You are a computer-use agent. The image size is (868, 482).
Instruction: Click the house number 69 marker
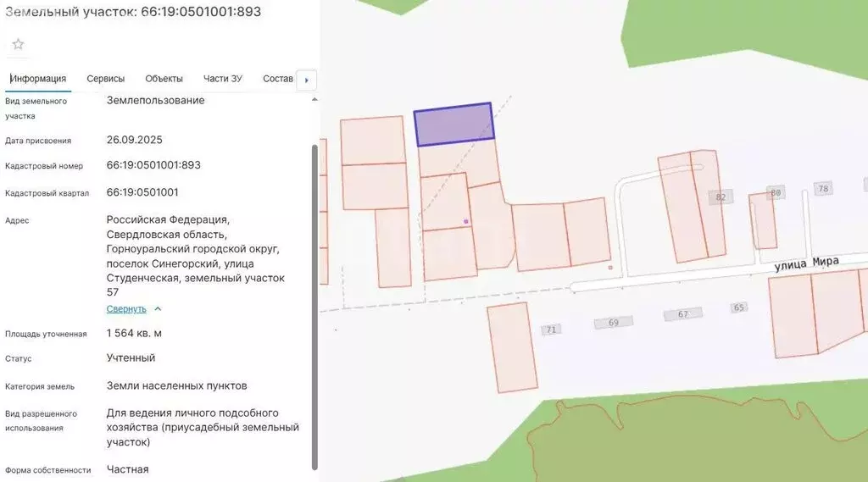pyautogui.click(x=613, y=323)
